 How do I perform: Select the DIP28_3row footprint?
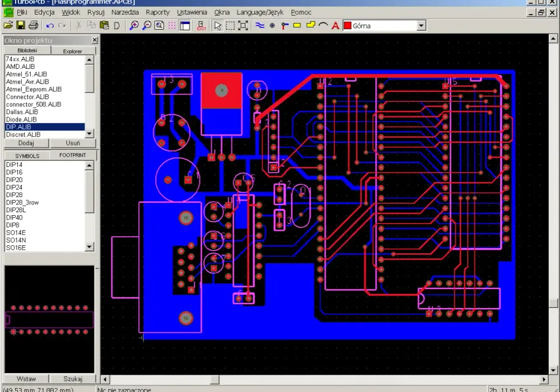(45, 202)
